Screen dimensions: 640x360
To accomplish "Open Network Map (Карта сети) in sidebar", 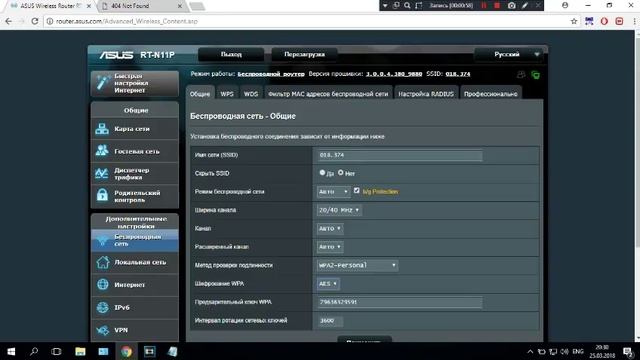I will [135, 129].
